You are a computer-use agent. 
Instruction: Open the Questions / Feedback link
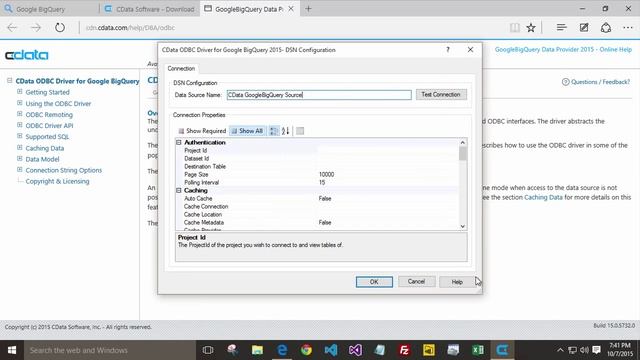(x=596, y=82)
